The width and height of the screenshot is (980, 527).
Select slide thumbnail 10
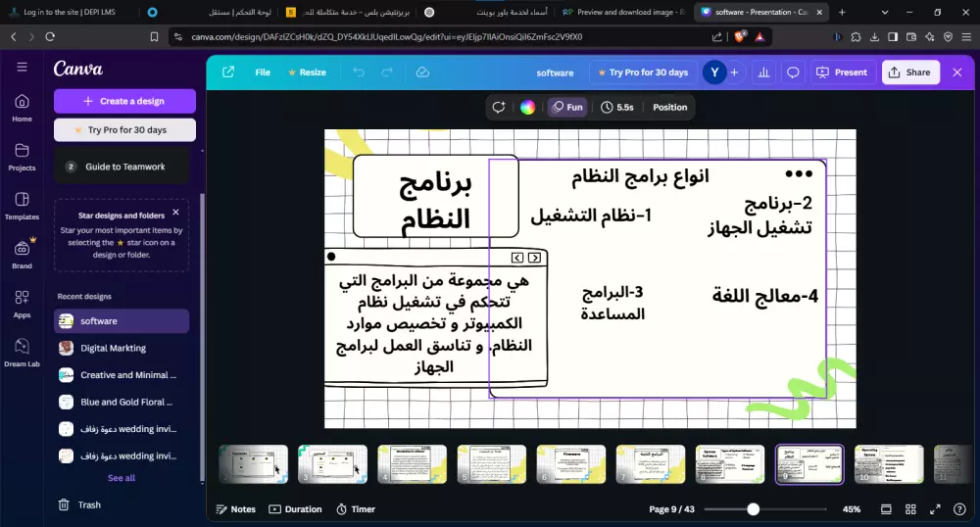pyautogui.click(x=888, y=464)
